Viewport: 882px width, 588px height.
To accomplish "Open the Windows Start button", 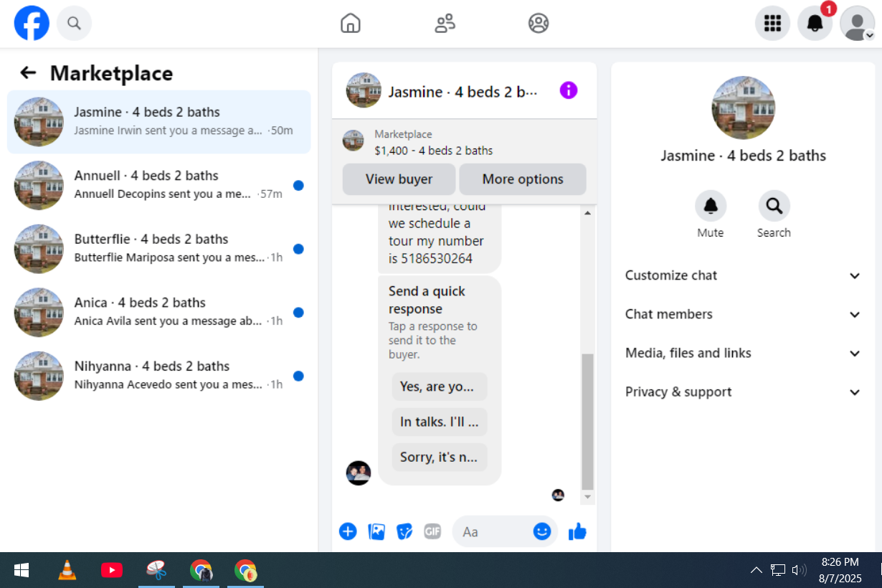I will tap(22, 571).
